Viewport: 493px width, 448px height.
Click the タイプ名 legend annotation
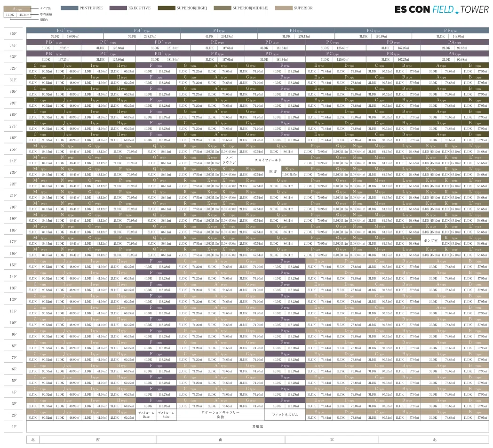[45, 8]
